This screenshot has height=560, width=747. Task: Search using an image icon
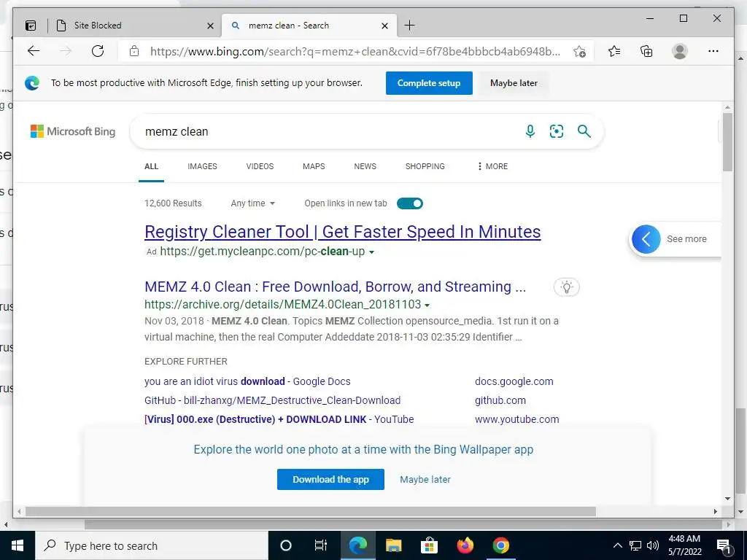click(x=557, y=131)
